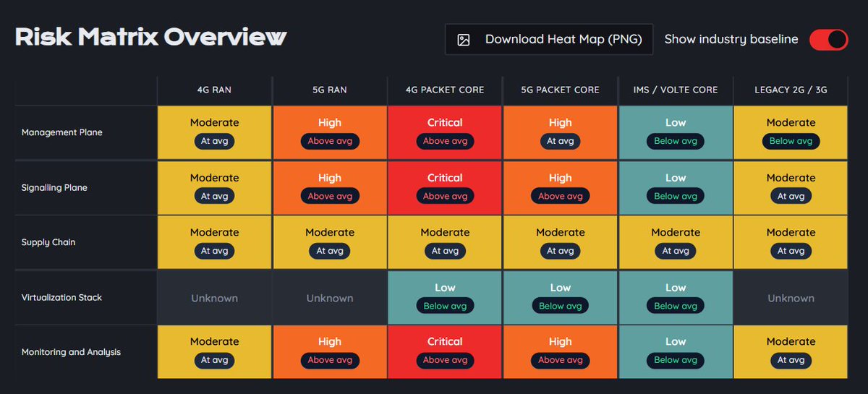The image size is (868, 394).
Task: Click the Management Plane row label
Action: [x=62, y=132]
